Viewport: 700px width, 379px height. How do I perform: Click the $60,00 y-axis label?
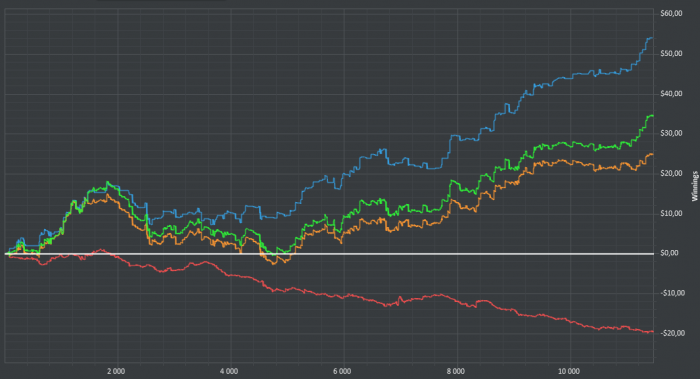(x=671, y=14)
